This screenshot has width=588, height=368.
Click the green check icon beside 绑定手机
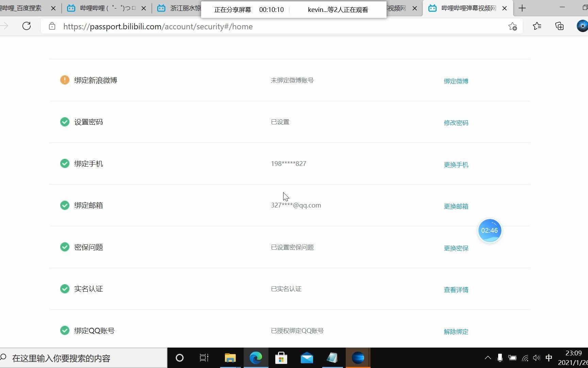(65, 164)
